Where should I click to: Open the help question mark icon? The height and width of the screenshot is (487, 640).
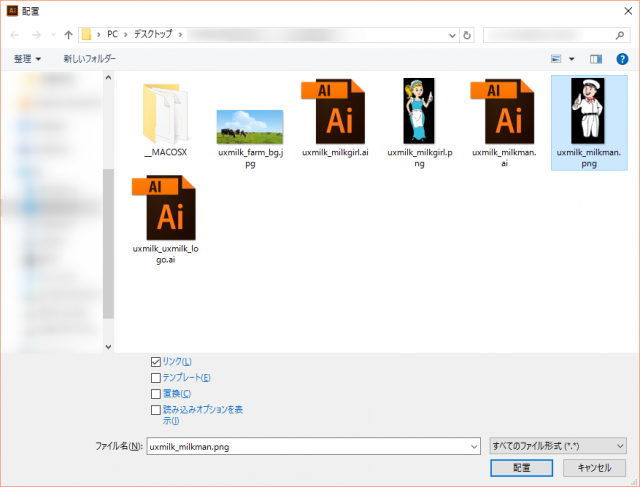[621, 59]
